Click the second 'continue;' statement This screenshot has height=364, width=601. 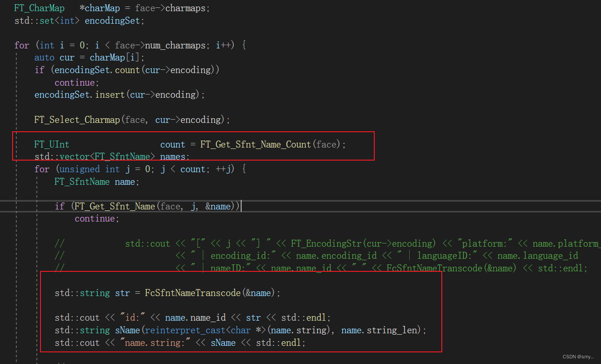tap(97, 218)
